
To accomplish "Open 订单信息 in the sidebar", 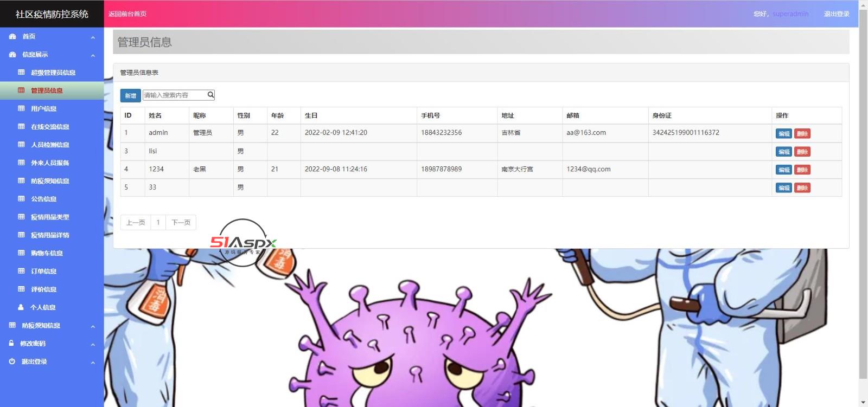I will click(44, 271).
